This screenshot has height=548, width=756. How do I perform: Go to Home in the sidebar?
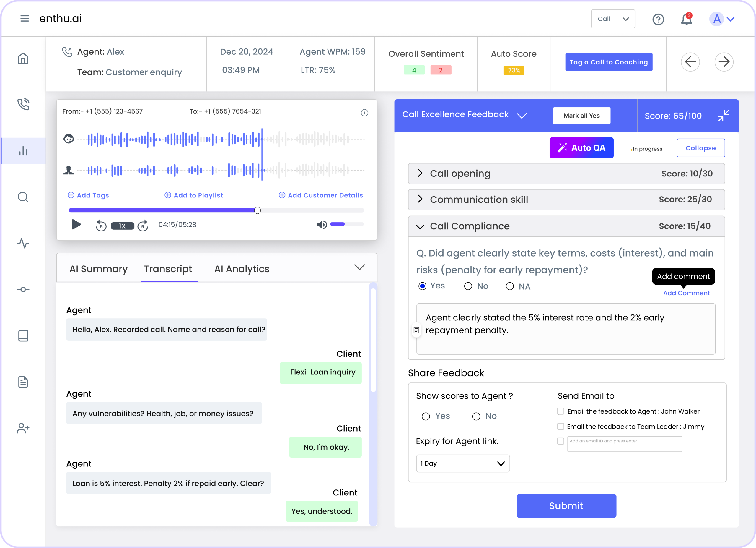(23, 59)
